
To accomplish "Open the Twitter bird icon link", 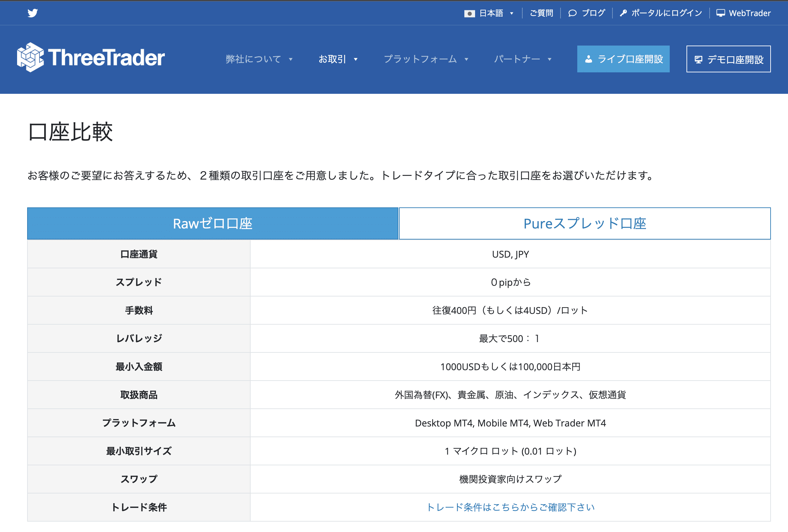I will click(x=32, y=13).
